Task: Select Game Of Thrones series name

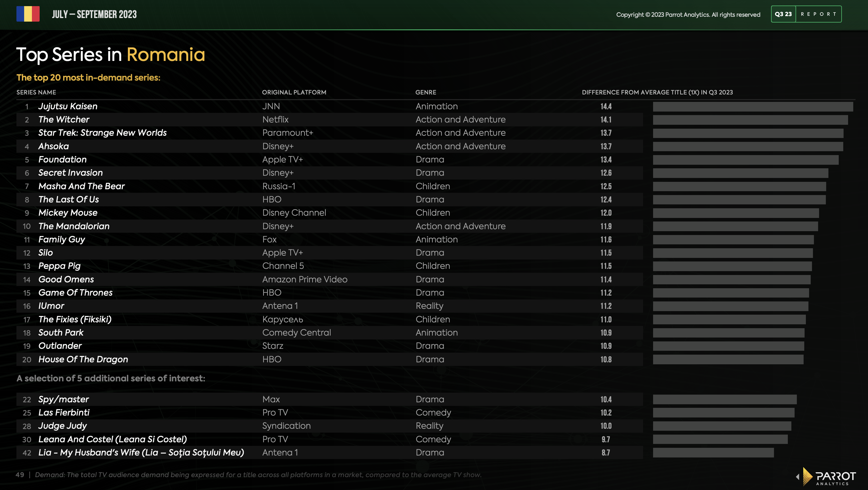Action: click(x=75, y=292)
